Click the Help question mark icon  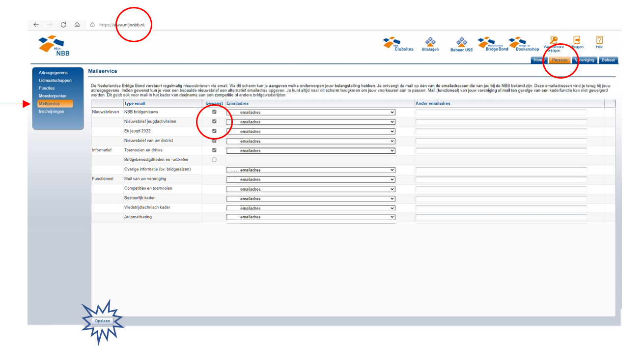pos(599,41)
